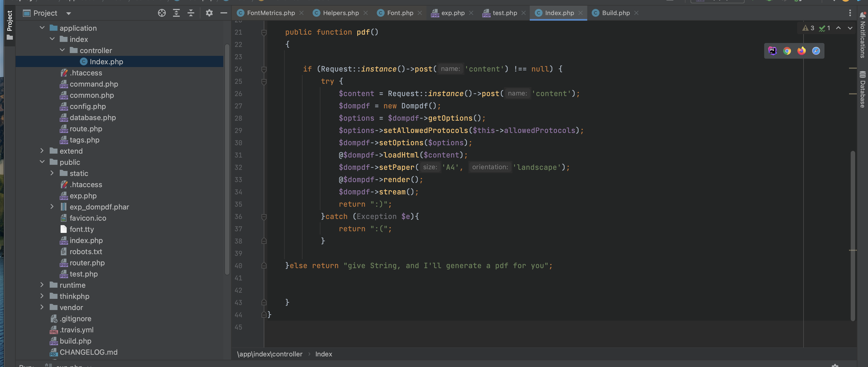Viewport: 868px width, 367px height.
Task: Open file in Safari browser icon
Action: click(x=816, y=51)
